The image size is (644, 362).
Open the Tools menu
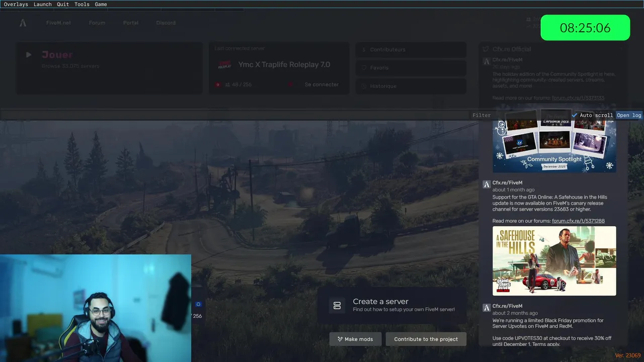pos(82,4)
